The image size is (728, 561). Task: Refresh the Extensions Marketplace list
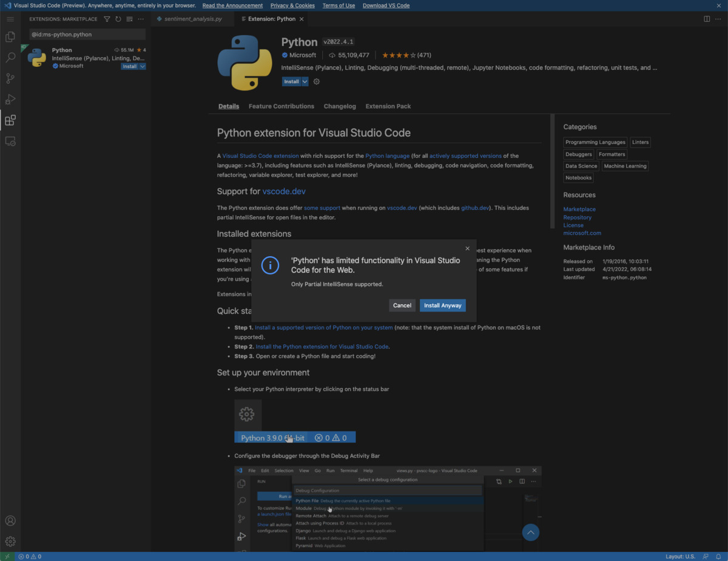click(118, 19)
